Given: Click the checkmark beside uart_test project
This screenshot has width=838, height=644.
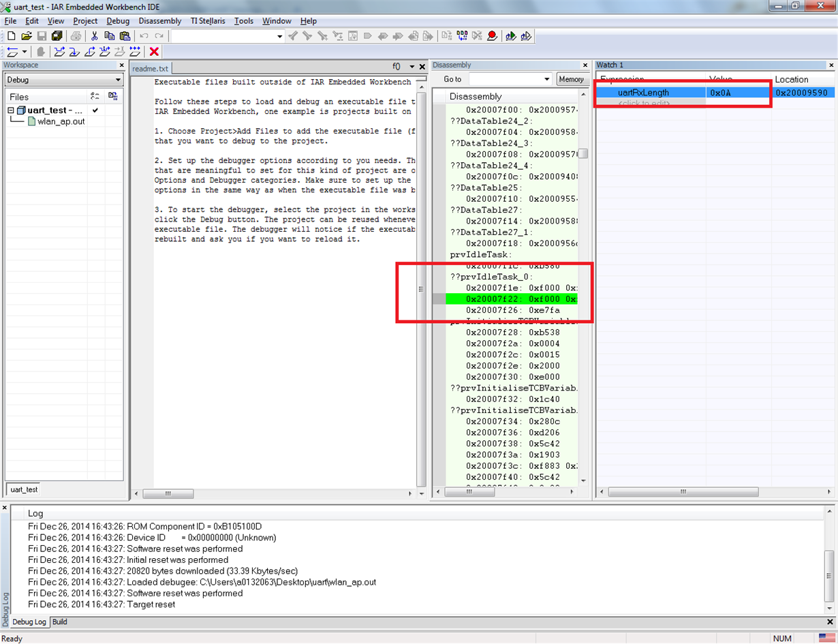Looking at the screenshot, I should point(95,110).
